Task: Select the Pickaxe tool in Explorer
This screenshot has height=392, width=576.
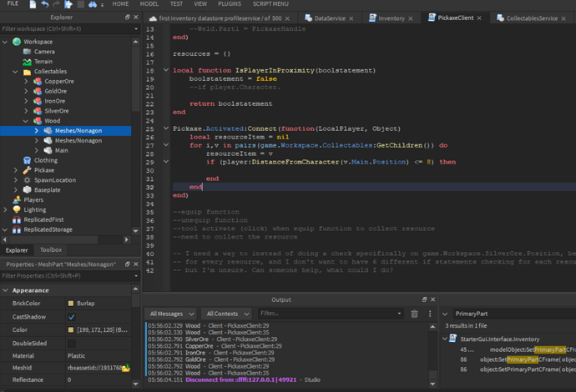Action: click(x=44, y=170)
